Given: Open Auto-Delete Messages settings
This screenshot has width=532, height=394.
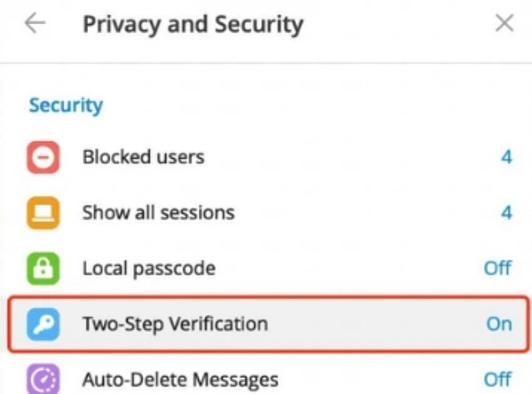Looking at the screenshot, I should click(x=180, y=380).
